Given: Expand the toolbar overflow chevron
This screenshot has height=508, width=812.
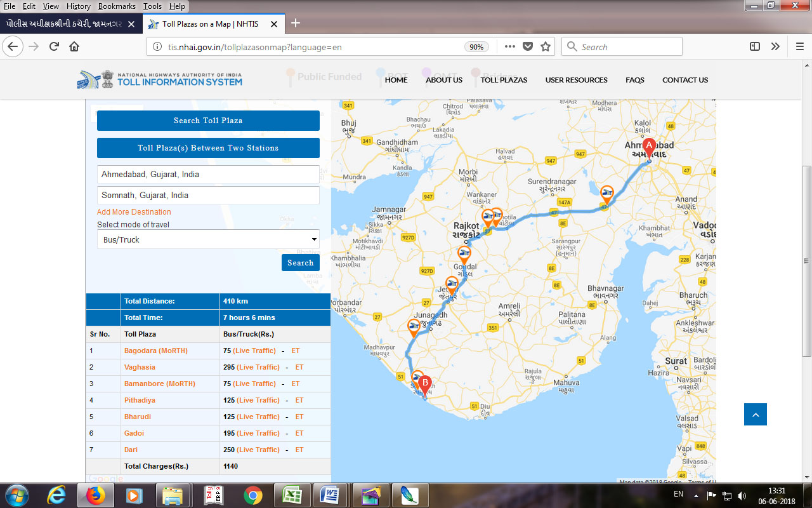Looking at the screenshot, I should pyautogui.click(x=775, y=46).
